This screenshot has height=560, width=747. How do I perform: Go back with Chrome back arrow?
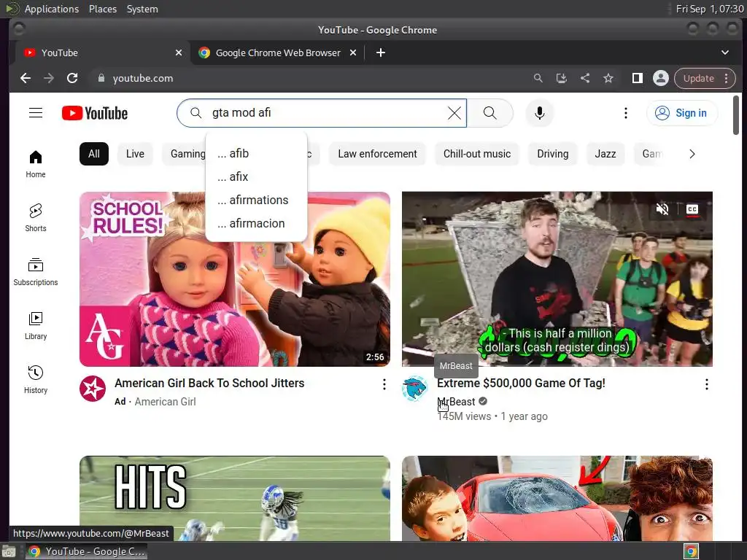26,78
